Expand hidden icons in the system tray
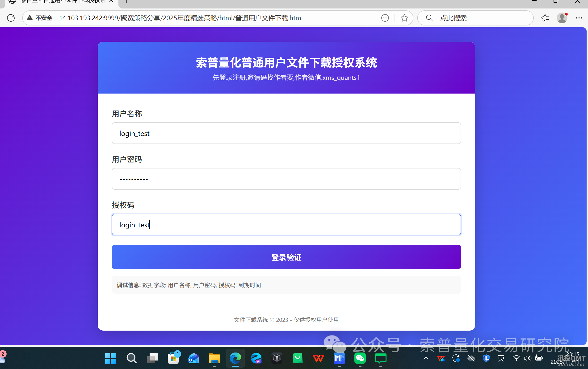588x369 pixels. [425, 358]
